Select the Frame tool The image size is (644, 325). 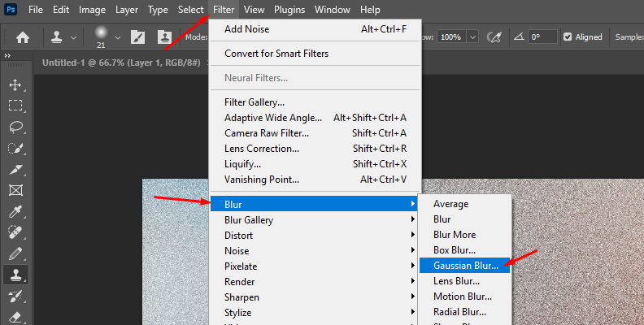pos(15,190)
